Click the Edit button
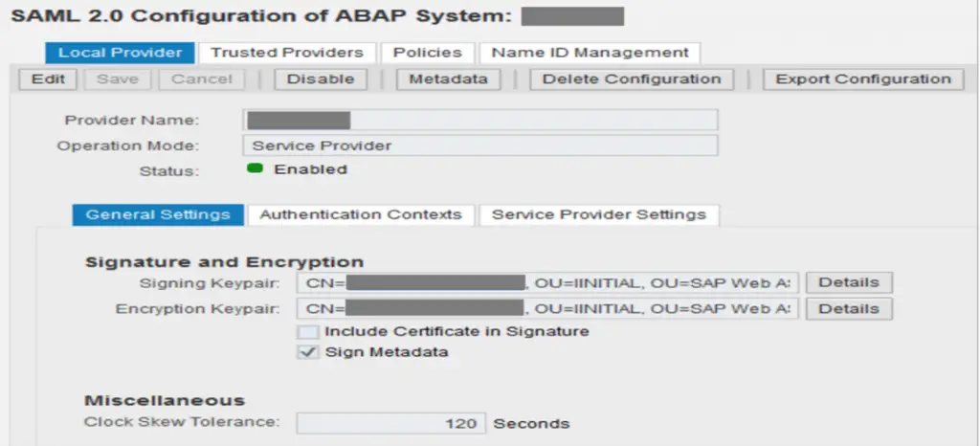Viewport: 980px width, 446px height. (48, 79)
